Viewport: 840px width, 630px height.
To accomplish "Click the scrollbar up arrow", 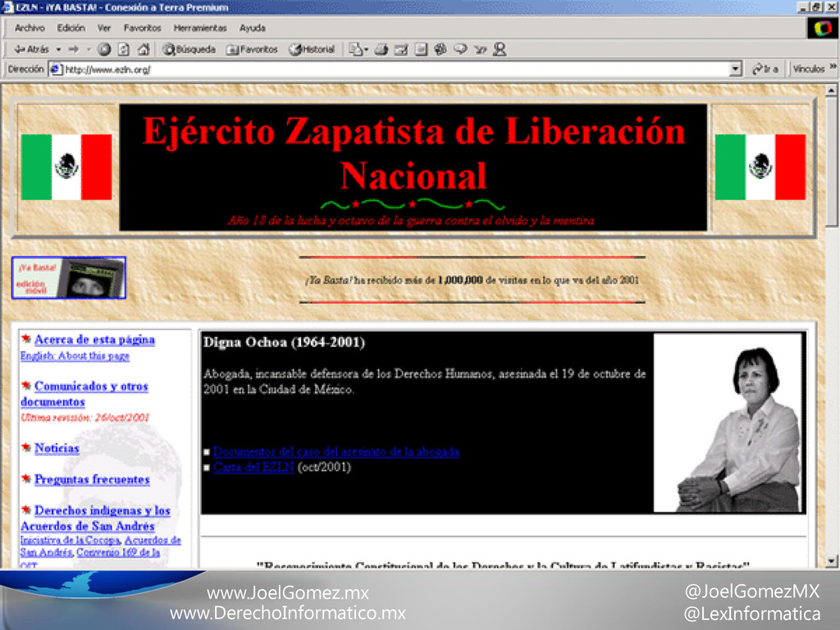I will pos(832,90).
